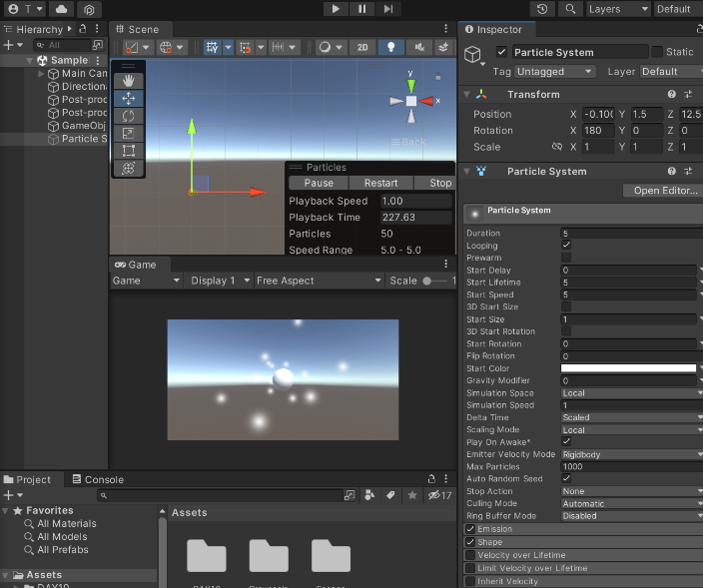This screenshot has height=588, width=703.
Task: Toggle Auto Random Seed checkbox
Action: 566,478
